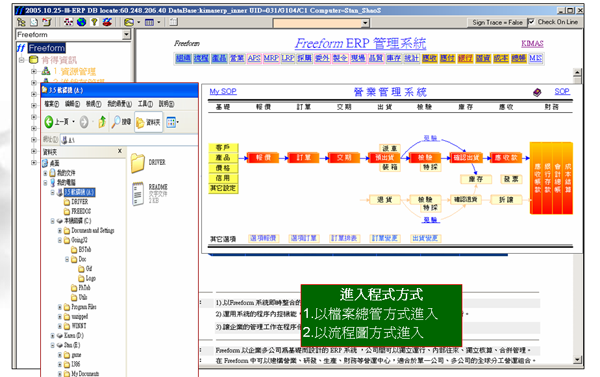Click the Explorer address bar field
This screenshot has width=600, height=377.
pyautogui.click(x=129, y=140)
